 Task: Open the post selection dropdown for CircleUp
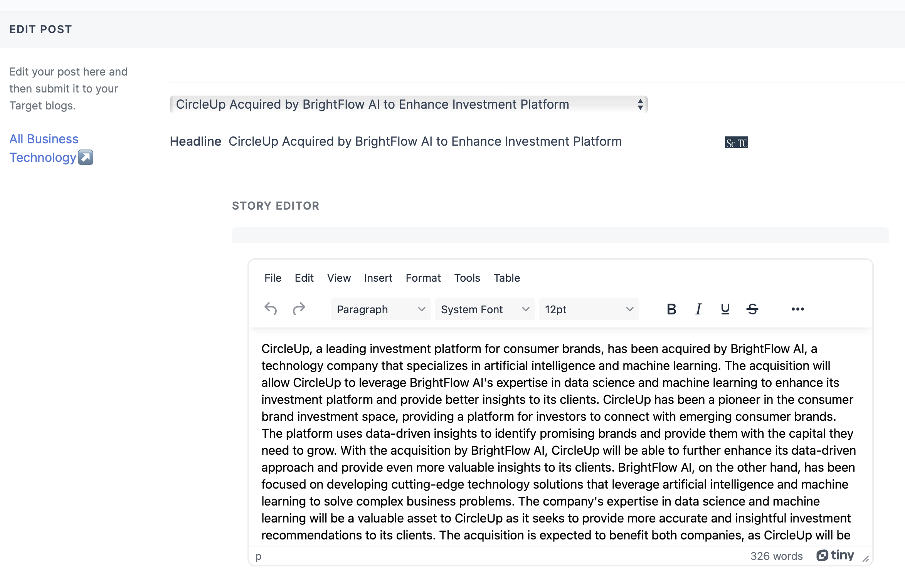pos(409,104)
